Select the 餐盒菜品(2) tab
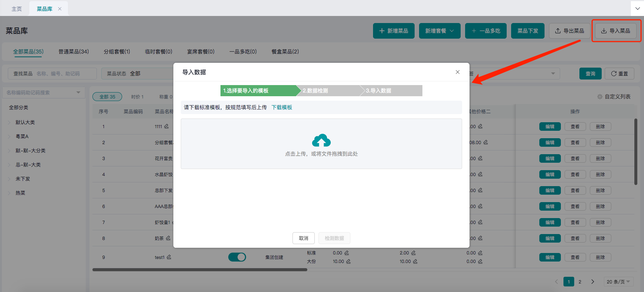The width and height of the screenshot is (644, 292). click(x=285, y=52)
